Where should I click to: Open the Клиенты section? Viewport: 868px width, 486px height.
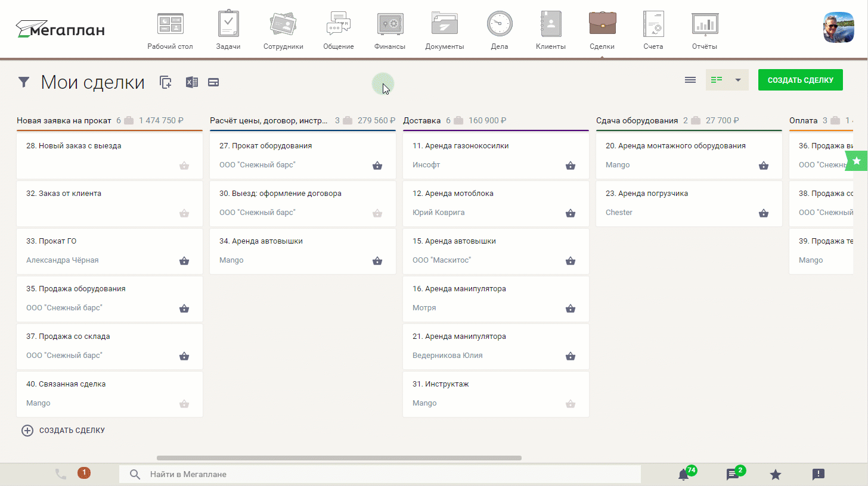551,30
